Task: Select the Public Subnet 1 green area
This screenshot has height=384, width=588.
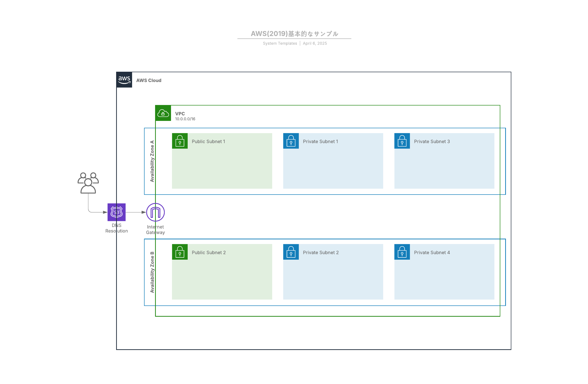Action: pos(222,161)
